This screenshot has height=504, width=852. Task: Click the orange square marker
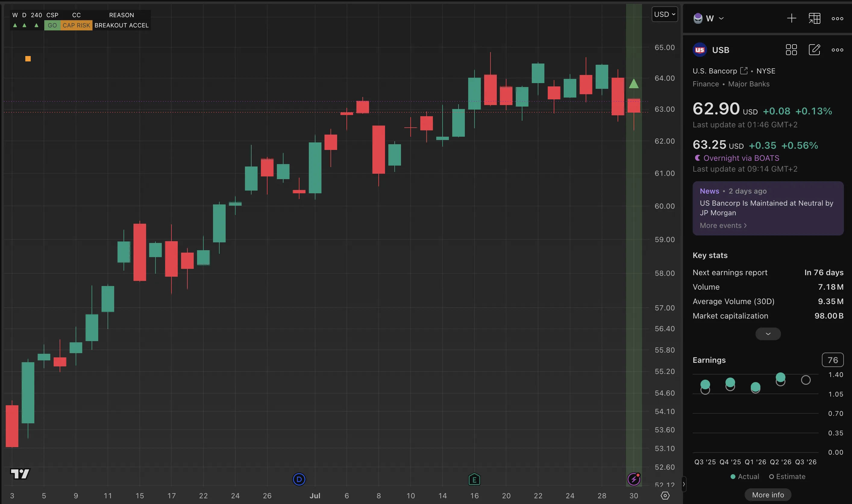[x=28, y=59]
